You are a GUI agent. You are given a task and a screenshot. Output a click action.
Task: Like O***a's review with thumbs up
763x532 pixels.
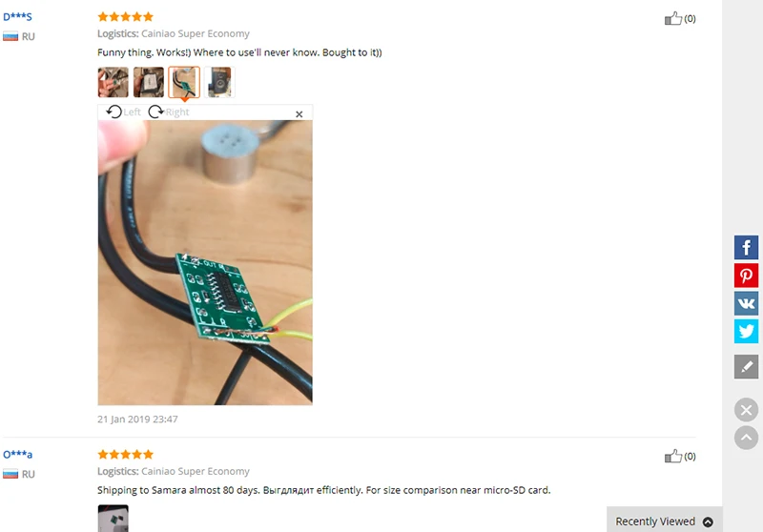click(673, 456)
